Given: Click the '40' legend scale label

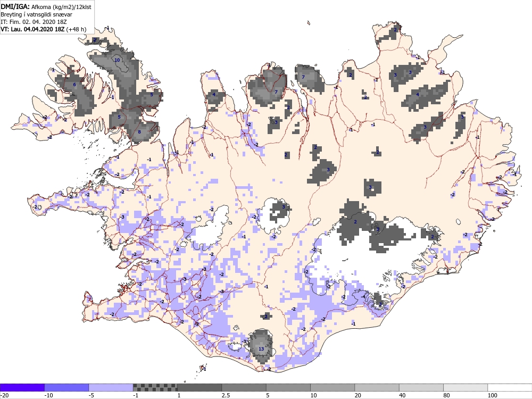Looking at the screenshot, I should (402, 395).
